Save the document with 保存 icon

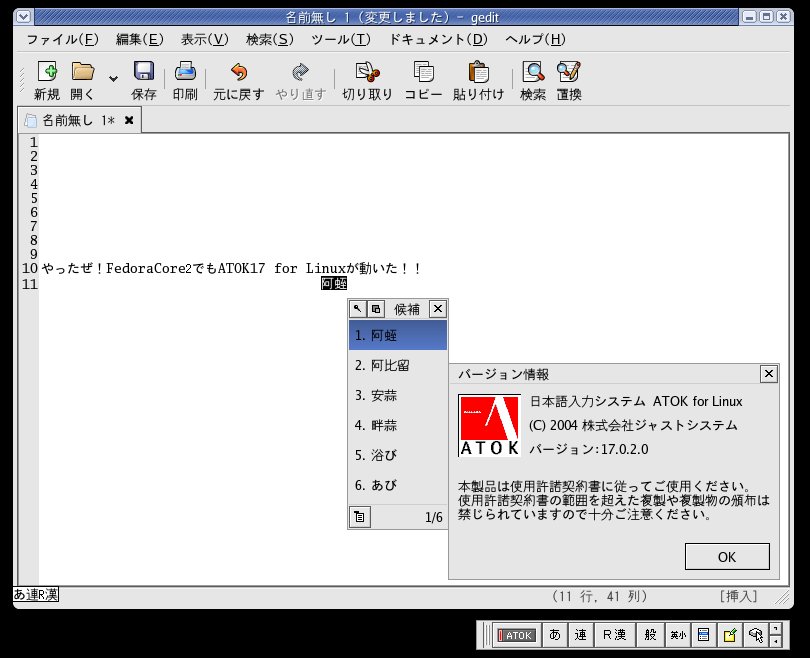[x=144, y=80]
